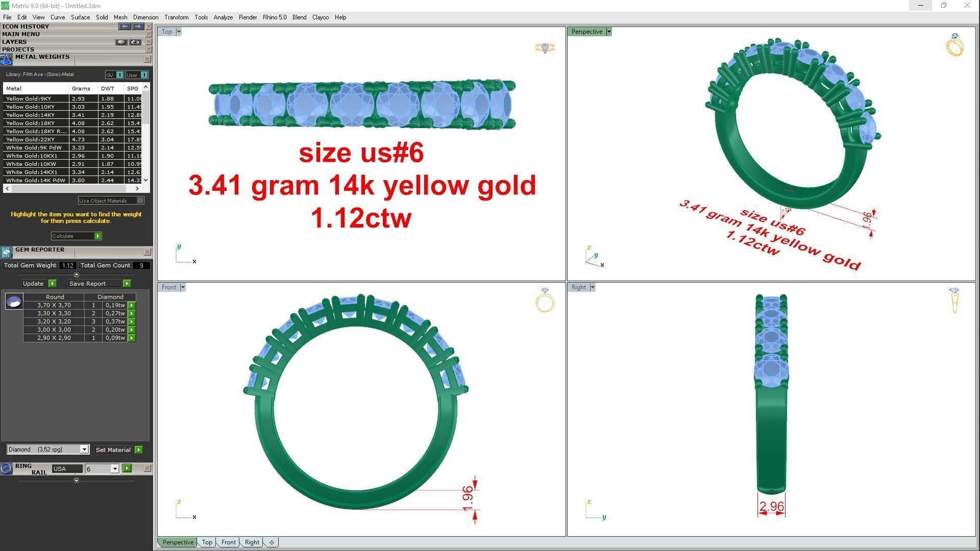Click the green arrow beside Set Material
Image resolution: width=980 pixels, height=551 pixels.
[138, 449]
